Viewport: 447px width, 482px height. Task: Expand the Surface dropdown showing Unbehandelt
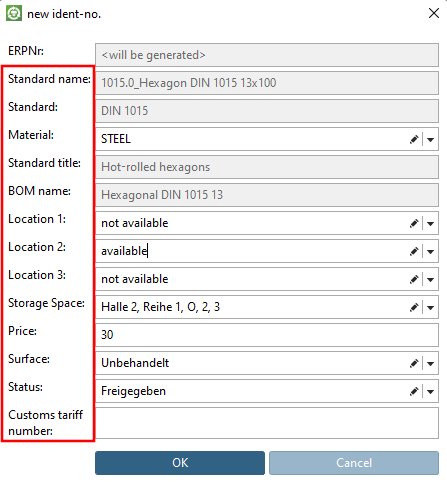point(430,364)
